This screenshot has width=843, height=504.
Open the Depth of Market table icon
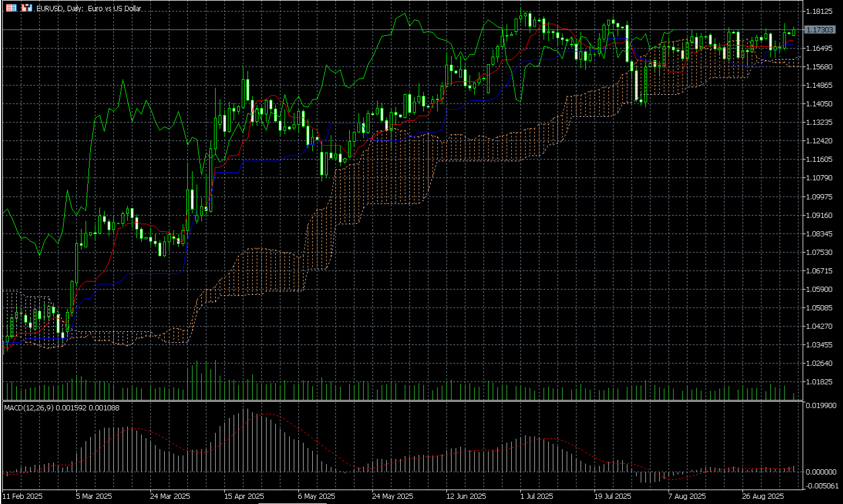click(11, 8)
